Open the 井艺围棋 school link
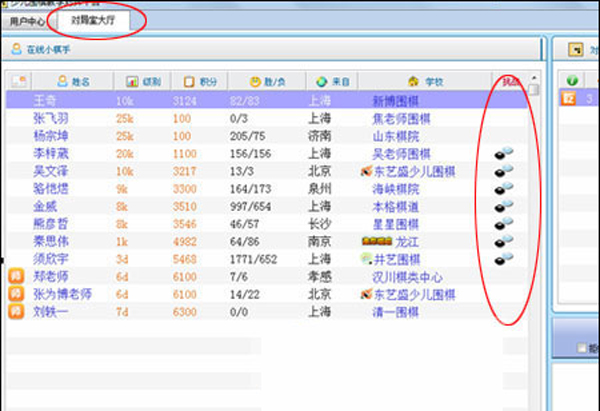Screen dimensions: 600x411 click(x=397, y=259)
